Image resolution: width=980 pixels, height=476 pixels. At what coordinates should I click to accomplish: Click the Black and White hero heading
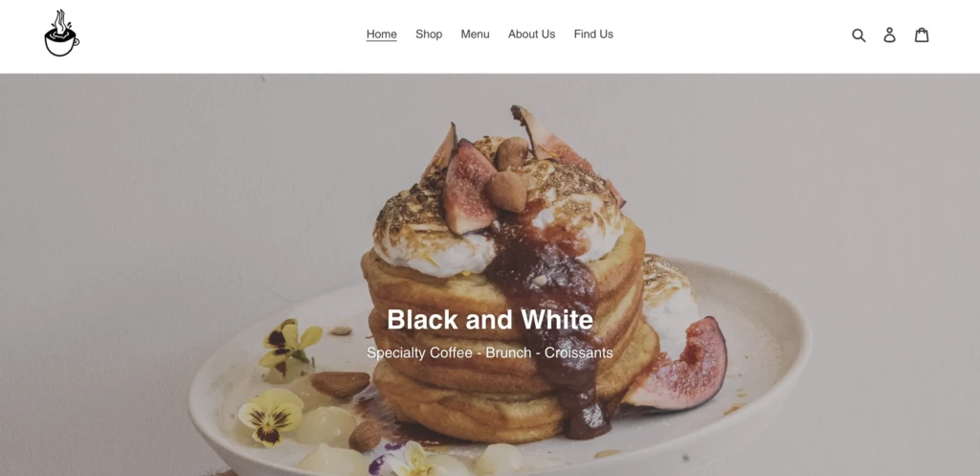coord(490,320)
